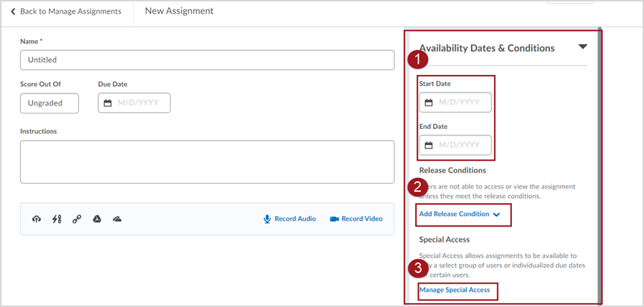Click the New Assignment title text
The height and width of the screenshot is (307, 644).
click(x=179, y=11)
